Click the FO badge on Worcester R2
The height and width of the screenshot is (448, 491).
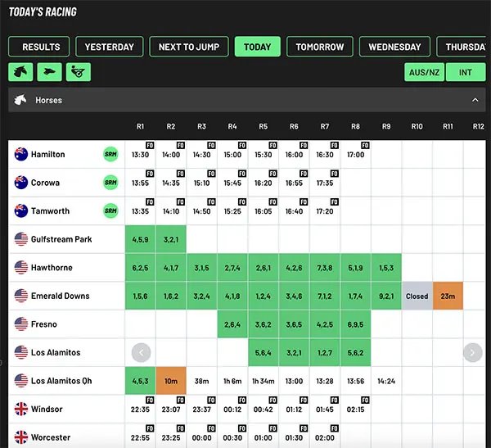[181, 428]
